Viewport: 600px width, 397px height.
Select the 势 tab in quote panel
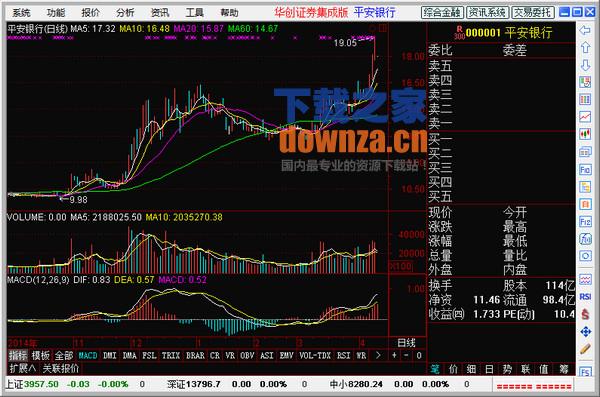[x=507, y=369]
